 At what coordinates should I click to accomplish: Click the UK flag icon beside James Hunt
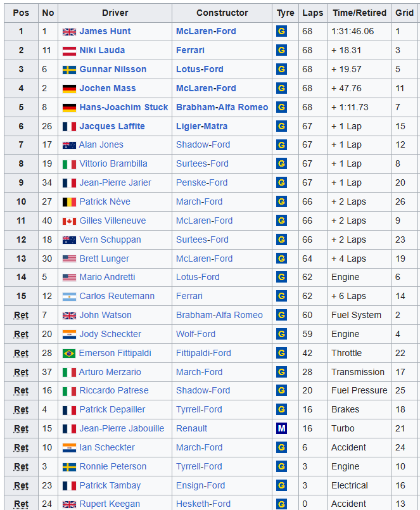(x=69, y=32)
